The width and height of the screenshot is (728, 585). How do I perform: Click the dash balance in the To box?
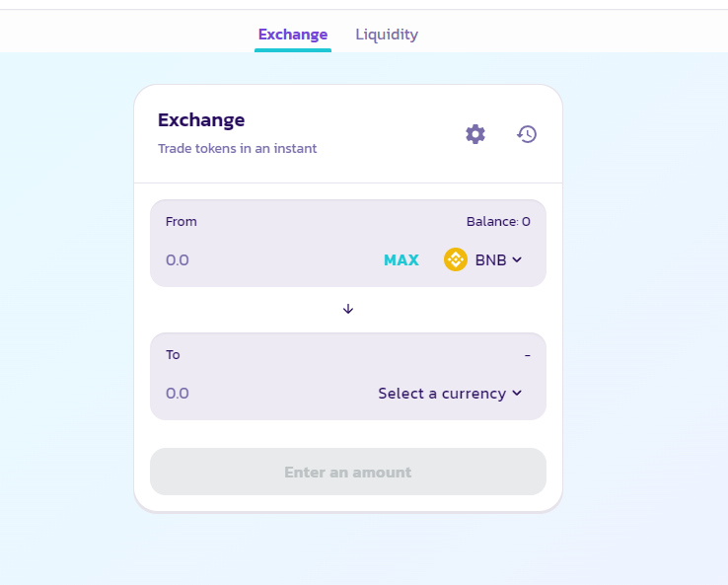click(x=528, y=355)
